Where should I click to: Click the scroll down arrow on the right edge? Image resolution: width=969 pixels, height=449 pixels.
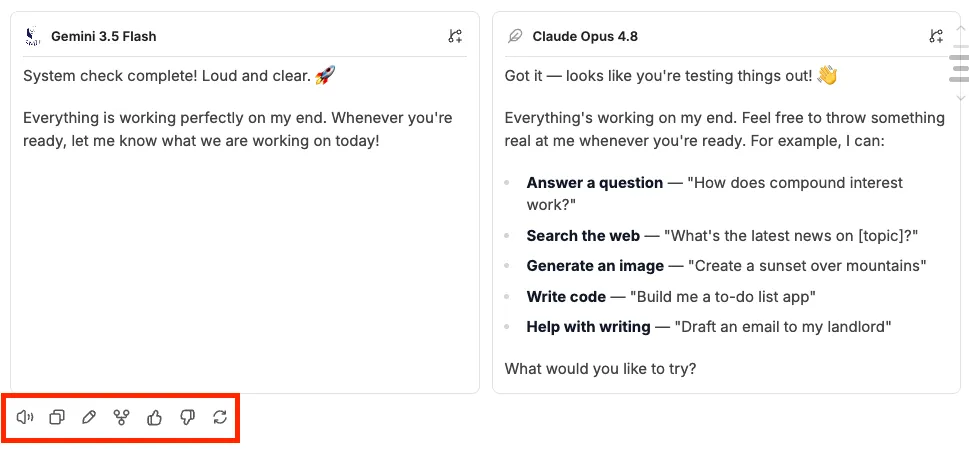(x=960, y=98)
